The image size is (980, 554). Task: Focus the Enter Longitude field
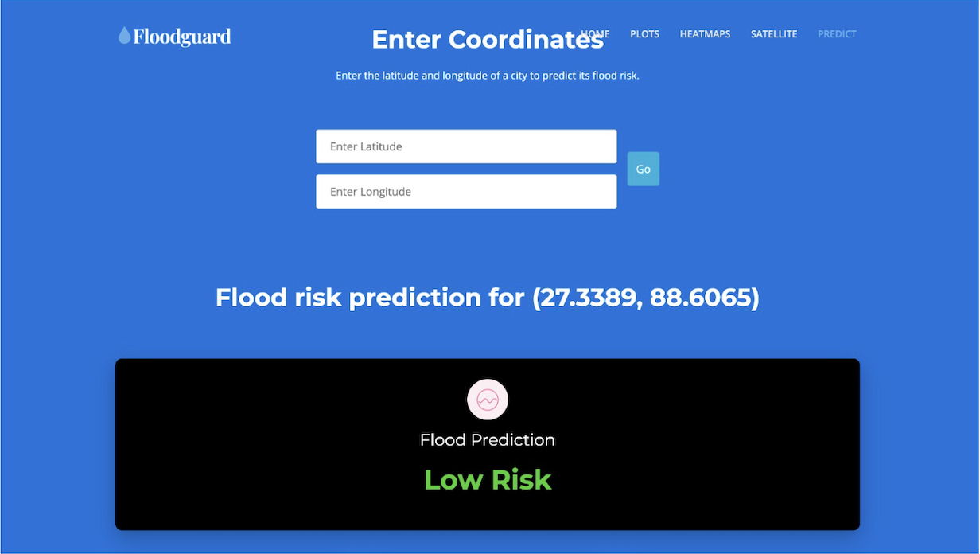click(466, 192)
